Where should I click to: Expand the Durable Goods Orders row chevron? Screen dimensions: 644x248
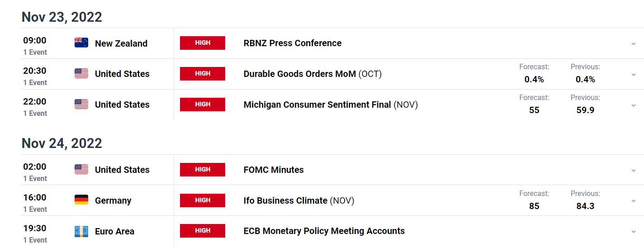(x=633, y=74)
